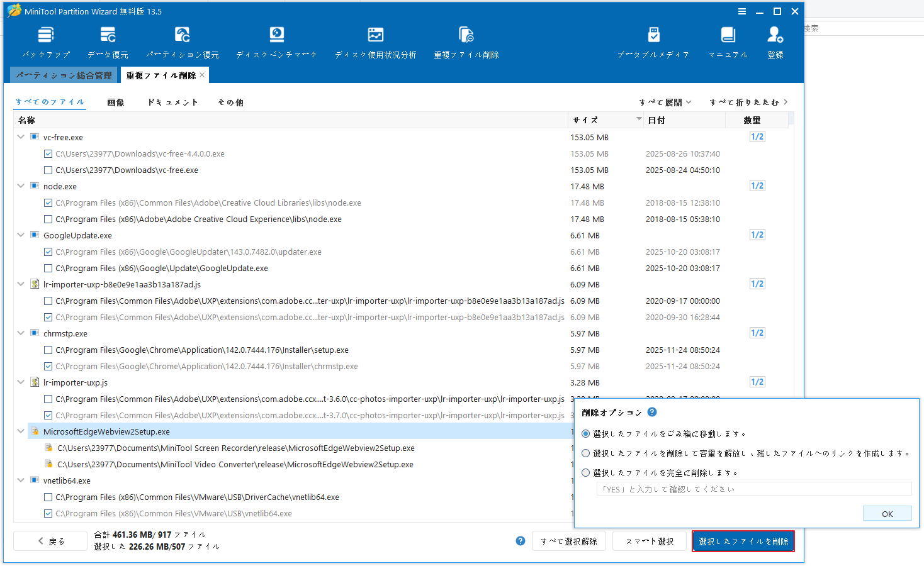This screenshot has width=924, height=566.
Task: Click the 登録 registration icon
Action: click(x=775, y=41)
